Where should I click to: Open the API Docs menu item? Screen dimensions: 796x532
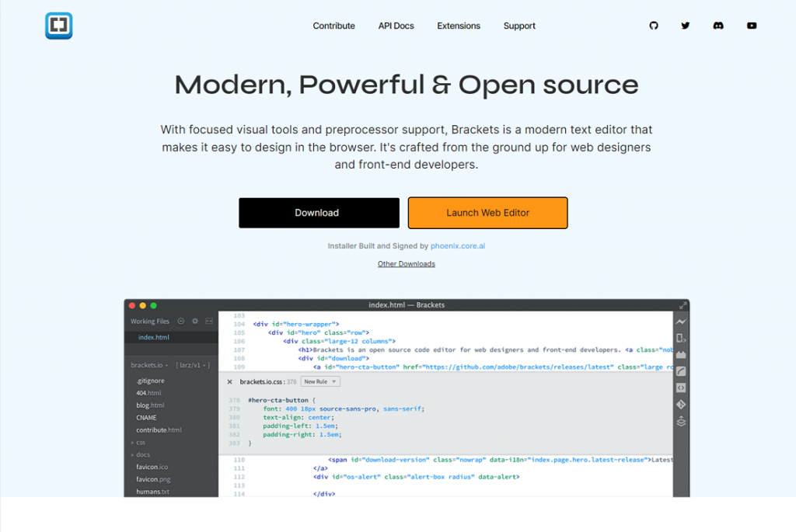(396, 26)
